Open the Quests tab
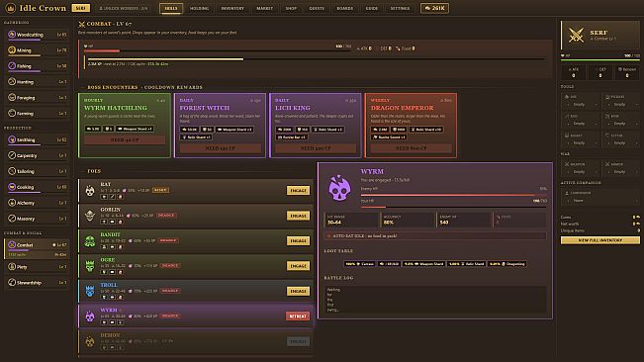 click(317, 8)
